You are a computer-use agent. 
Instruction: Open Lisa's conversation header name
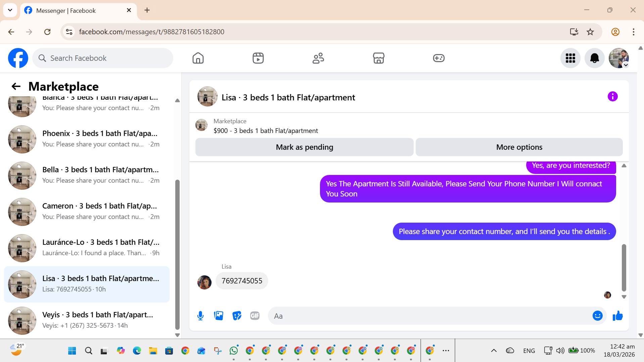click(x=288, y=97)
